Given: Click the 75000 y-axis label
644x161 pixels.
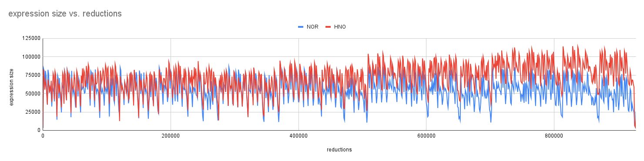Looking at the screenshot, I should tap(32, 75).
